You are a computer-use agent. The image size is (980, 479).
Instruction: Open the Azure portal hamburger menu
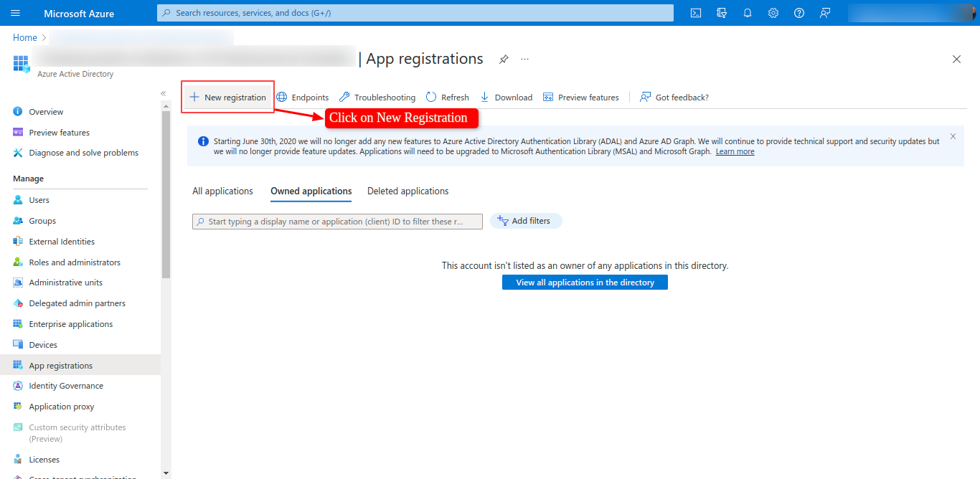(x=16, y=13)
